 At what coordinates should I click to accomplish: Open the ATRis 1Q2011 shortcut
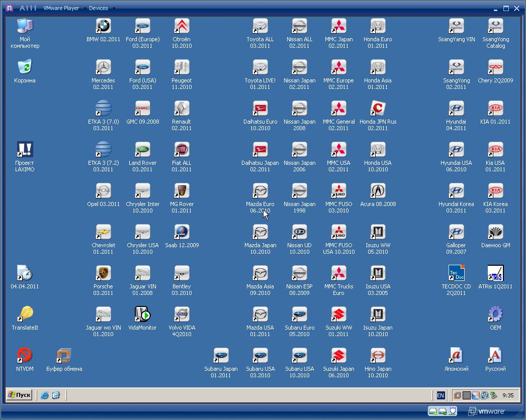pyautogui.click(x=495, y=273)
